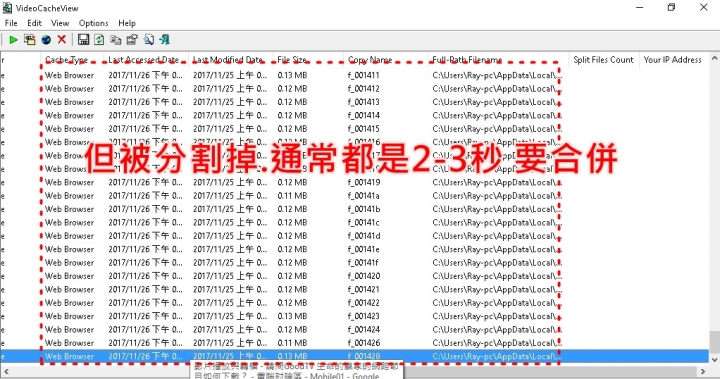Open download URL in browser globe icon
Screen dimensions: 720x379
(46, 40)
